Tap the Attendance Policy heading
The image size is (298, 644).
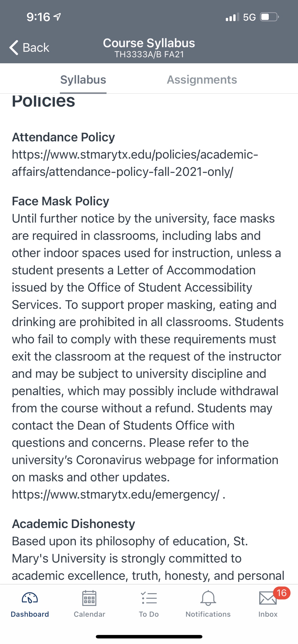click(63, 137)
